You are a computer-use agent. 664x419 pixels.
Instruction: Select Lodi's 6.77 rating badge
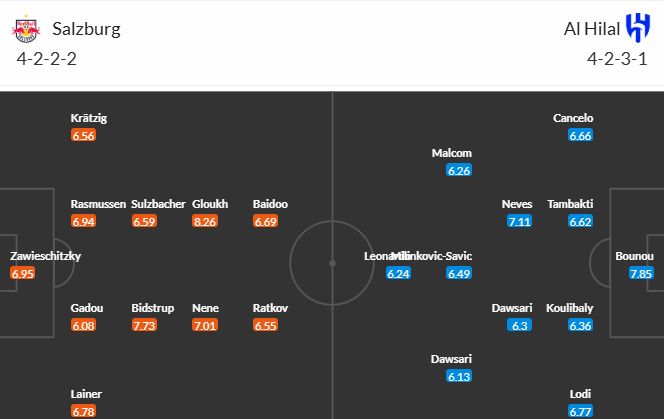tap(581, 411)
